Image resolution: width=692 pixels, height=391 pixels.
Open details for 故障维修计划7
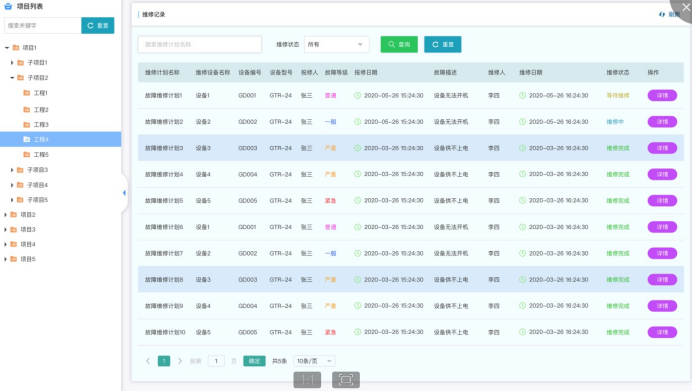(662, 253)
